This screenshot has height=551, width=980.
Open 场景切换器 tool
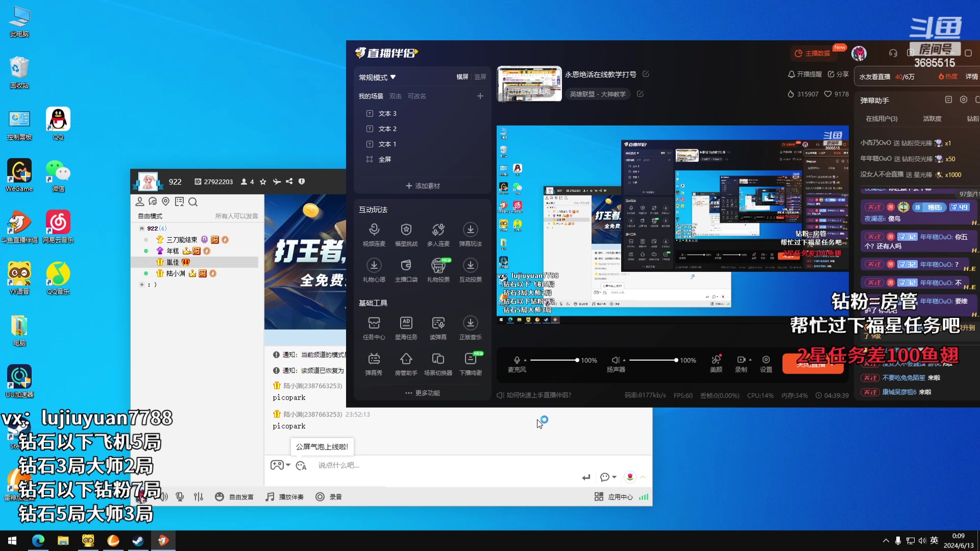click(x=438, y=364)
